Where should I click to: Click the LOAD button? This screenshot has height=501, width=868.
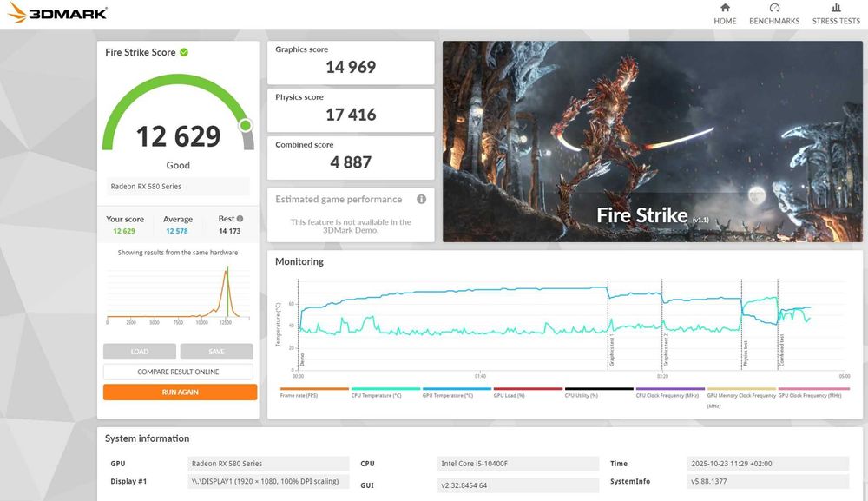(140, 352)
